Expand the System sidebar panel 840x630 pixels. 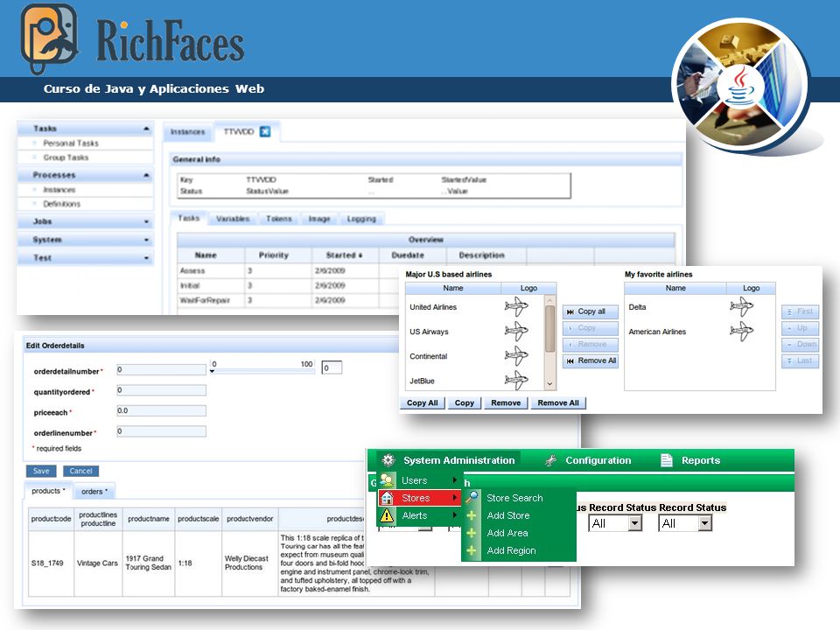pyautogui.click(x=146, y=240)
